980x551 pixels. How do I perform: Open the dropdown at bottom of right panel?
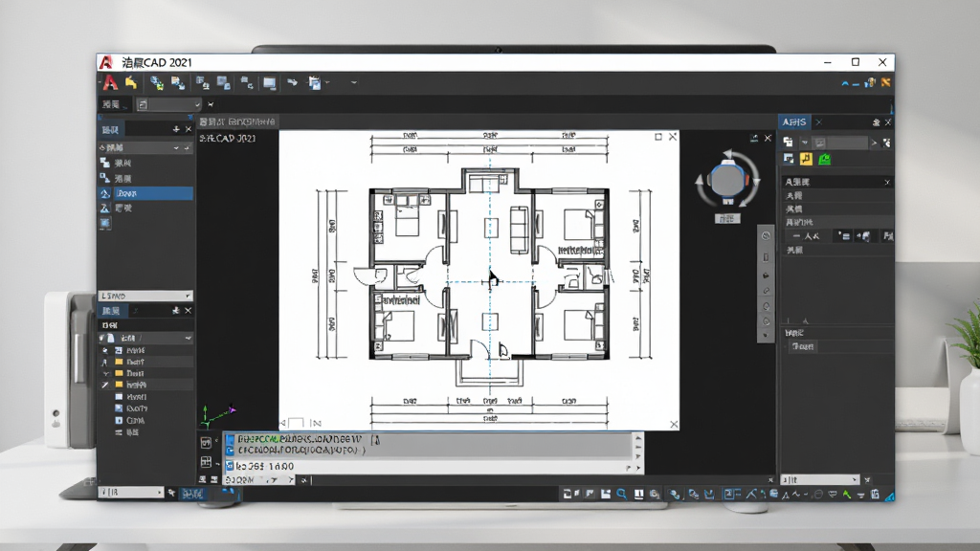[x=820, y=480]
